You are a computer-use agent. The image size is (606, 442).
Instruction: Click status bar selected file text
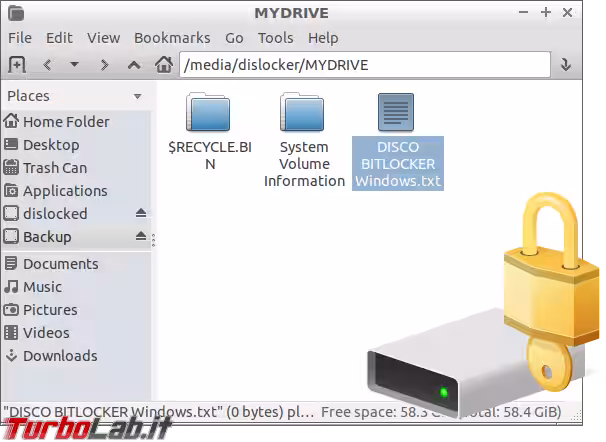(158, 412)
